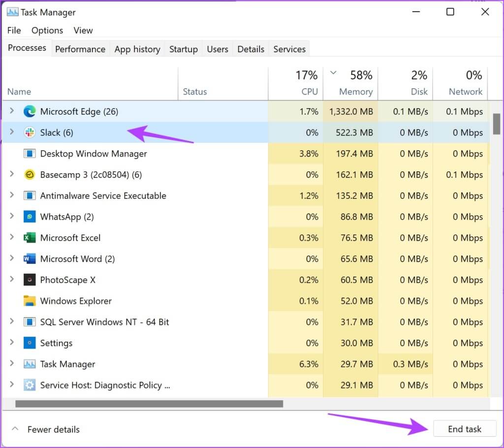Collapse view with Fewer details
The image size is (504, 448).
[46, 429]
